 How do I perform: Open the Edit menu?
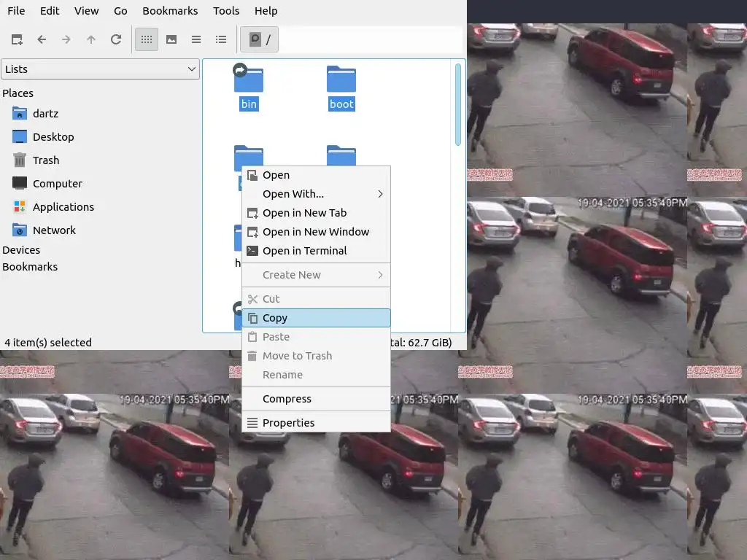pyautogui.click(x=50, y=10)
